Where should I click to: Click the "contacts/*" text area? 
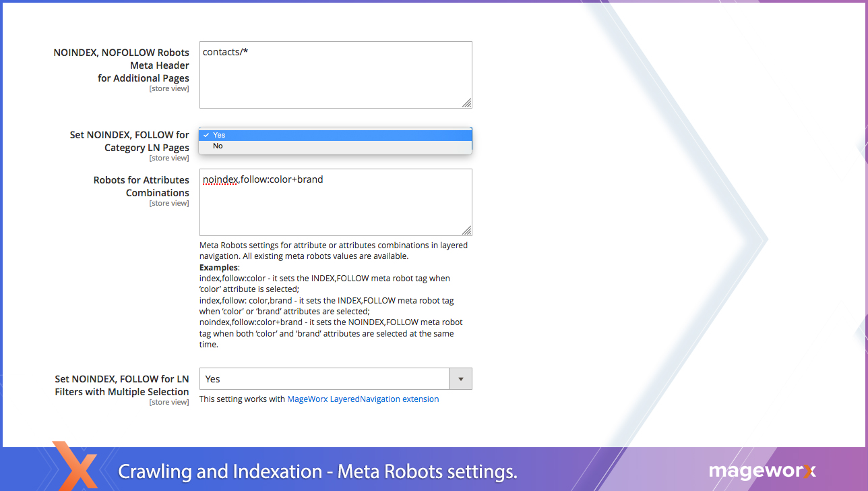click(x=335, y=74)
